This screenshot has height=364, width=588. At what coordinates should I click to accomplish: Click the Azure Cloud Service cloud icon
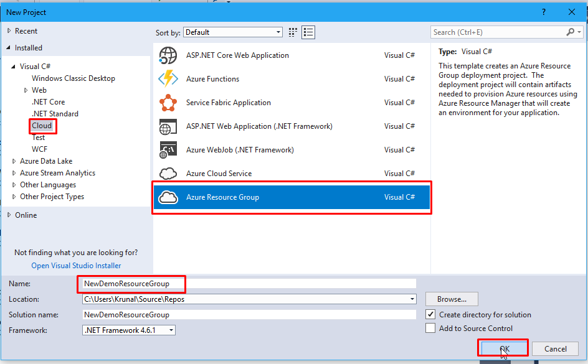(168, 174)
